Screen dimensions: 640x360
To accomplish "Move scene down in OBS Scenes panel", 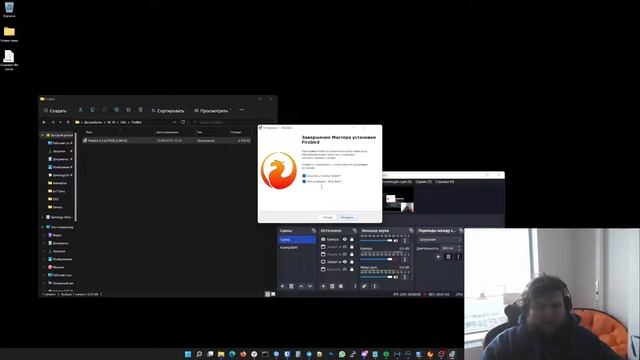I will click(x=310, y=286).
